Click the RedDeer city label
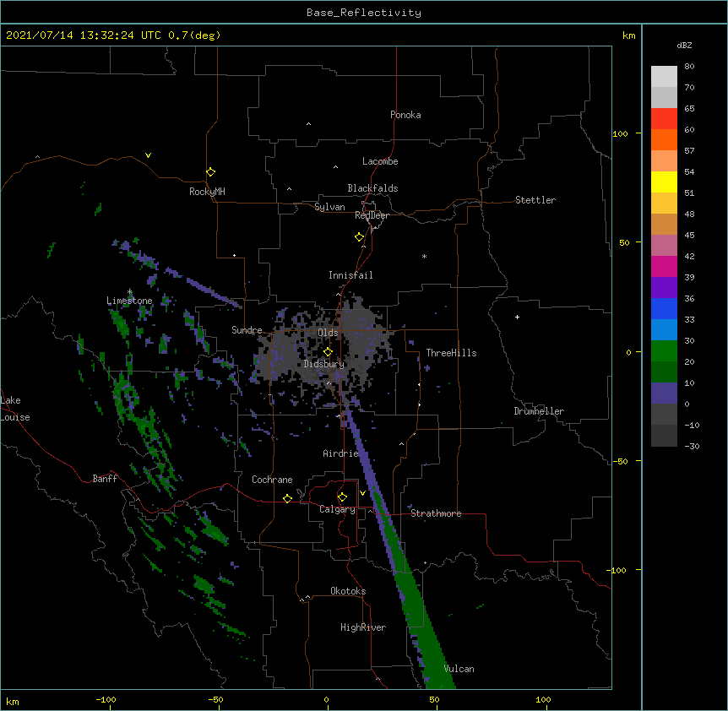Screen dimensions: 728x711 372,215
